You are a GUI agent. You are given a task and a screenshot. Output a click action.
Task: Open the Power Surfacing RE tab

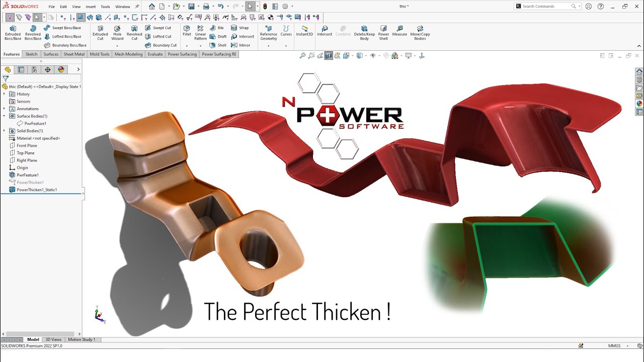(219, 54)
